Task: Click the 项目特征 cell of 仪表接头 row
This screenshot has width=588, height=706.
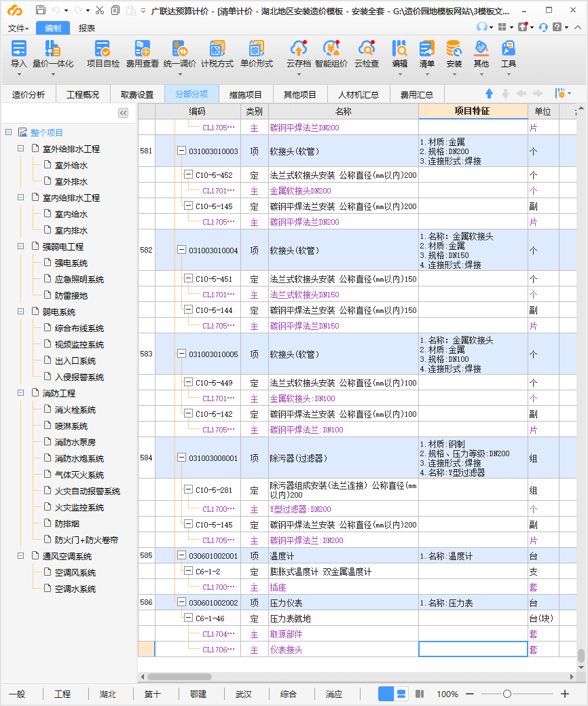Action: click(x=473, y=650)
